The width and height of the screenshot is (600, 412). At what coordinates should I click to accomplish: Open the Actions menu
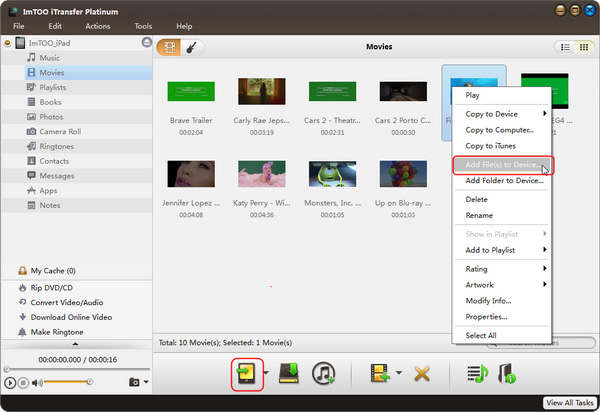(98, 26)
